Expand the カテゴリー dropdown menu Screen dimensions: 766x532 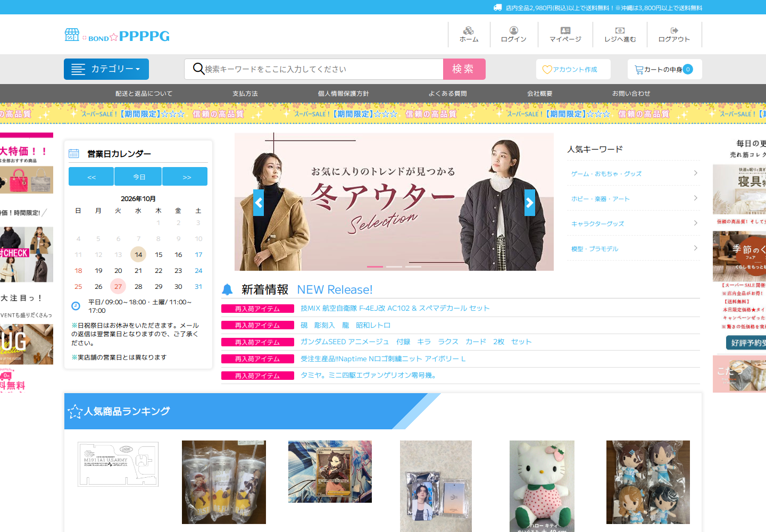click(106, 69)
